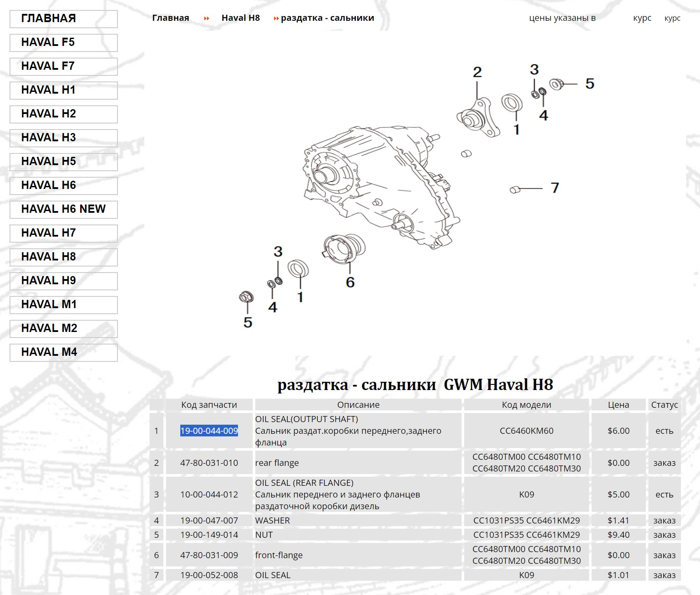Select part number 19-00-044-009
Image resolution: width=700 pixels, height=595 pixels.
(x=209, y=431)
